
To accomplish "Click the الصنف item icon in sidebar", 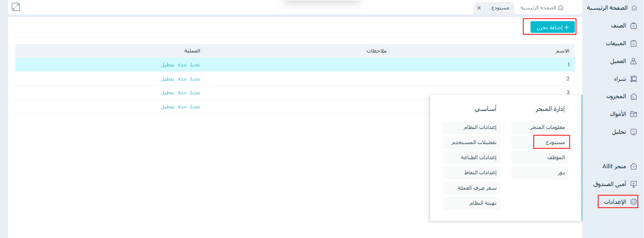I will tap(634, 26).
